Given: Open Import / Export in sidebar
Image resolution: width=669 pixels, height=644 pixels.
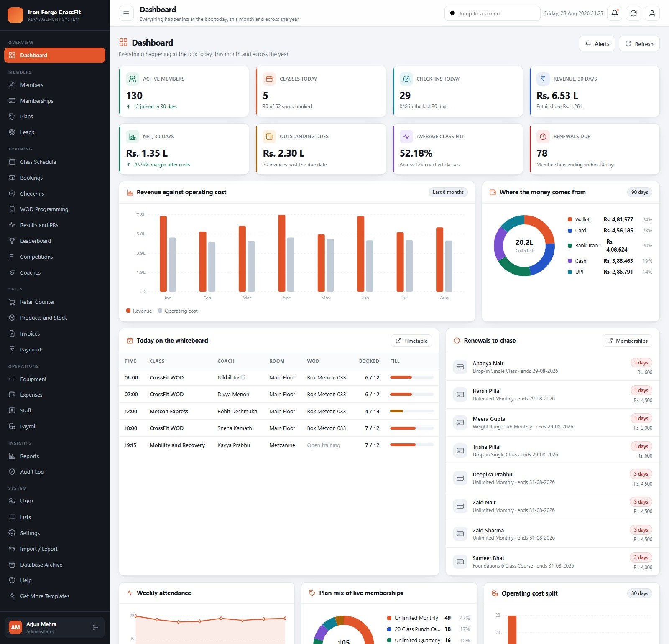Looking at the screenshot, I should click(x=55, y=549).
